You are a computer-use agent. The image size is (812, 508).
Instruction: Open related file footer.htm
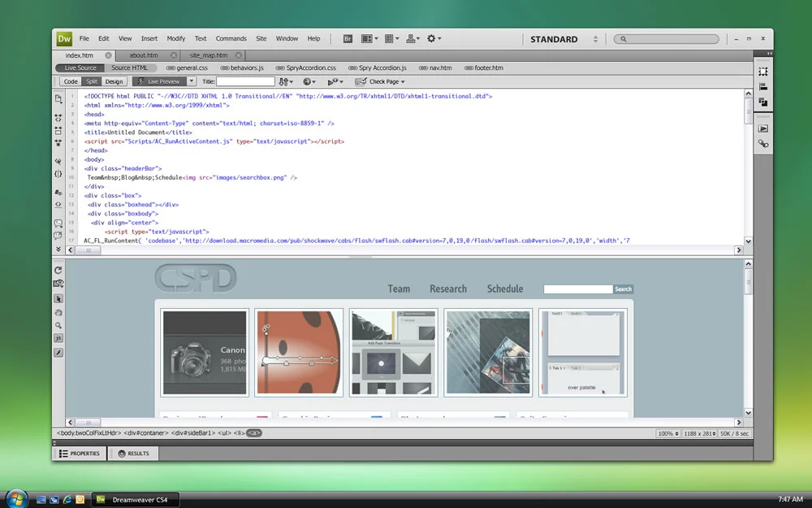point(484,68)
